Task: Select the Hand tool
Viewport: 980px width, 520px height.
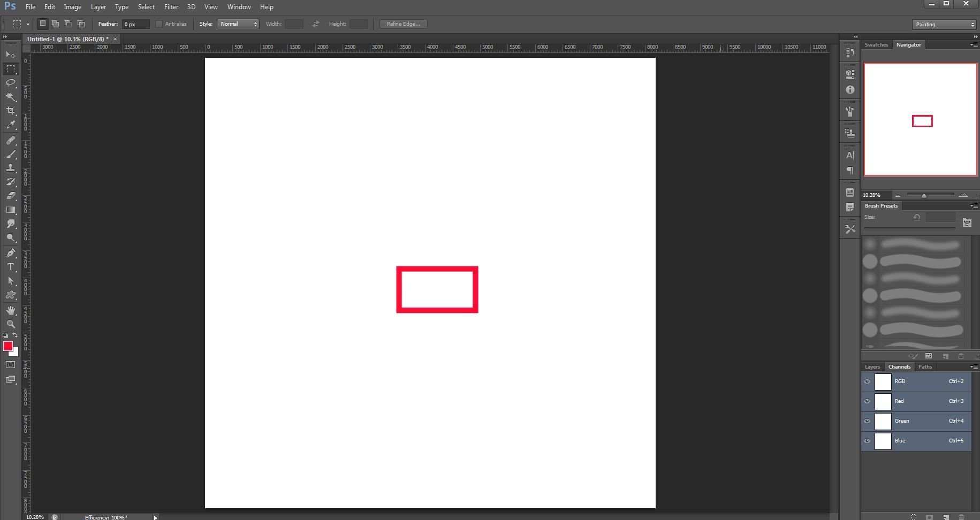Action: tap(11, 310)
